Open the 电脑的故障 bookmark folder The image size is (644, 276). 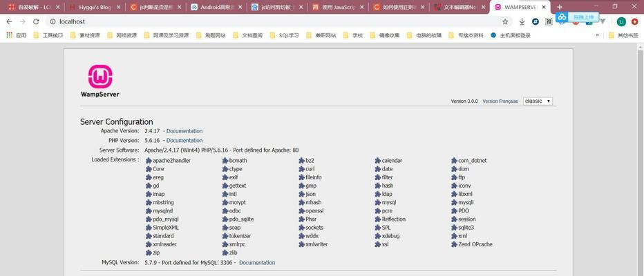click(x=424, y=35)
